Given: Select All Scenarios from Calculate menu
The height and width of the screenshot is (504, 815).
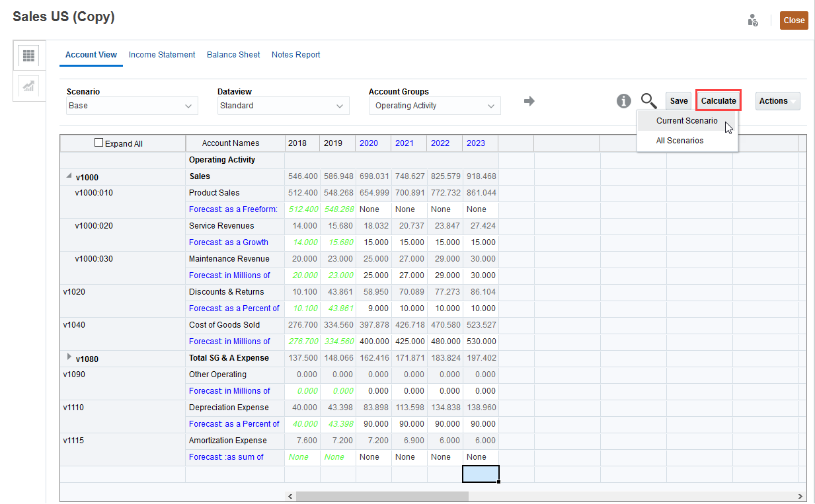Looking at the screenshot, I should point(679,140).
